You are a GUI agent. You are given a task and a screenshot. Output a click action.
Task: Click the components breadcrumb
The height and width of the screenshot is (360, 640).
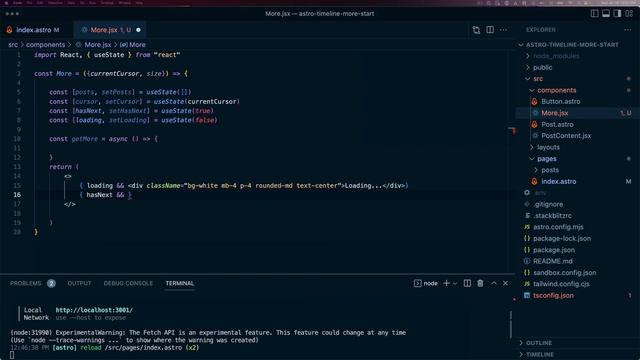coord(45,45)
